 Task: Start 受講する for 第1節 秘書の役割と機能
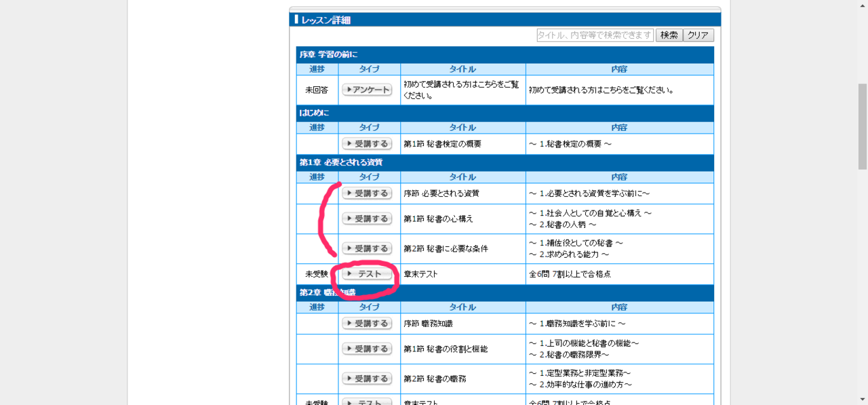367,349
